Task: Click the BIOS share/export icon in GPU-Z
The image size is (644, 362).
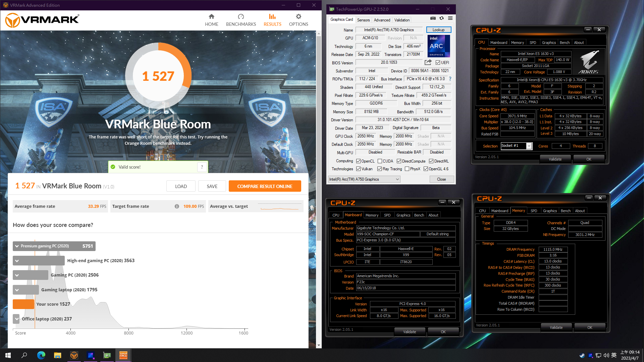Action: tap(428, 62)
